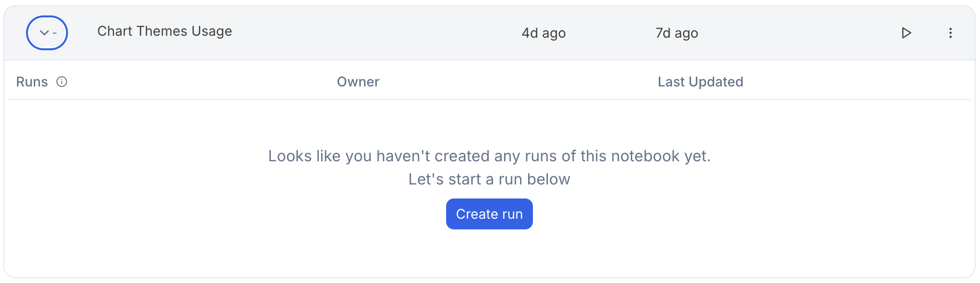This screenshot has width=980, height=283.
Task: Select the word Usage in the notebook name
Action: coord(212,31)
